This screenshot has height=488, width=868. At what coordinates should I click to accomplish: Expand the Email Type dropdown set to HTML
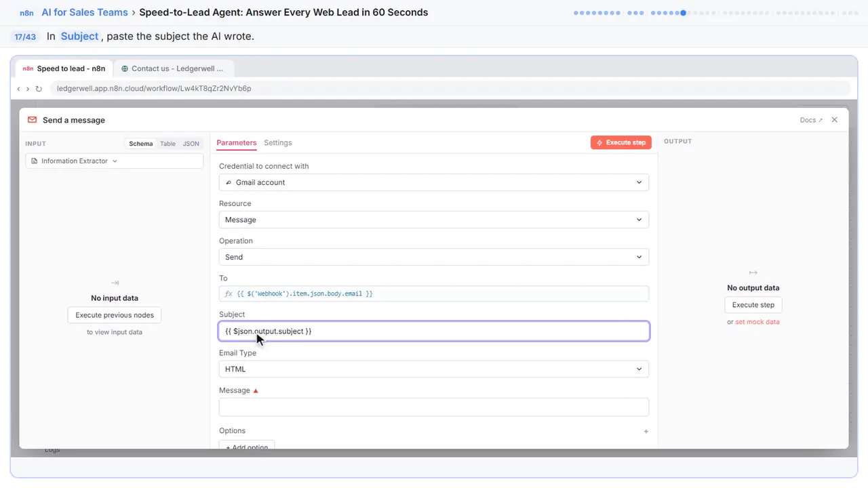pyautogui.click(x=434, y=369)
